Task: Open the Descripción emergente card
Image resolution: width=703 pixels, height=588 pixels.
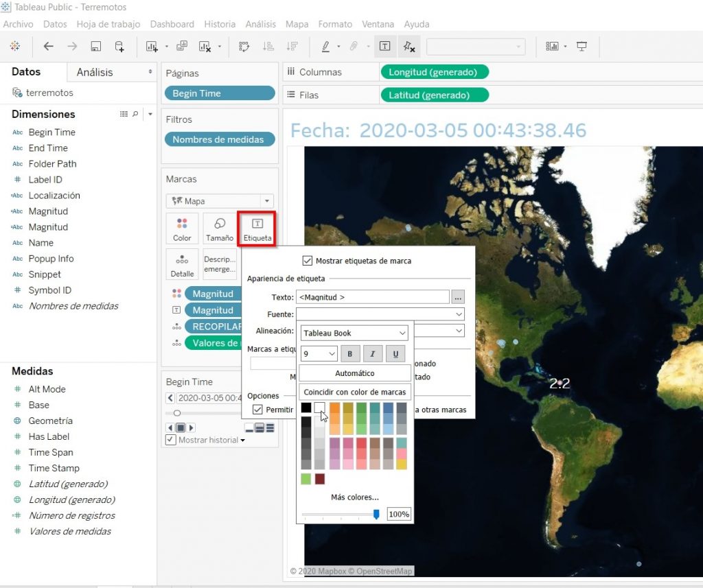Action: [220, 264]
